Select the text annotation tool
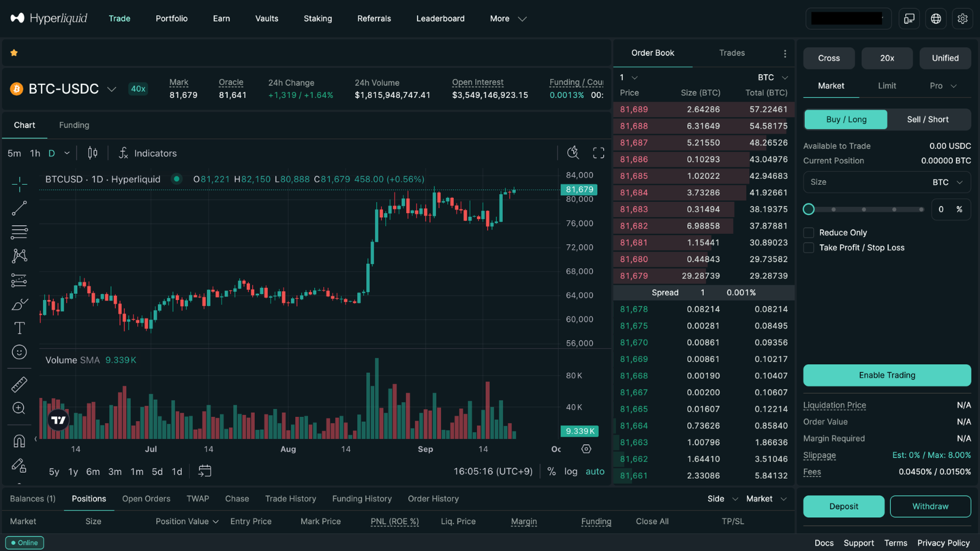 point(19,328)
